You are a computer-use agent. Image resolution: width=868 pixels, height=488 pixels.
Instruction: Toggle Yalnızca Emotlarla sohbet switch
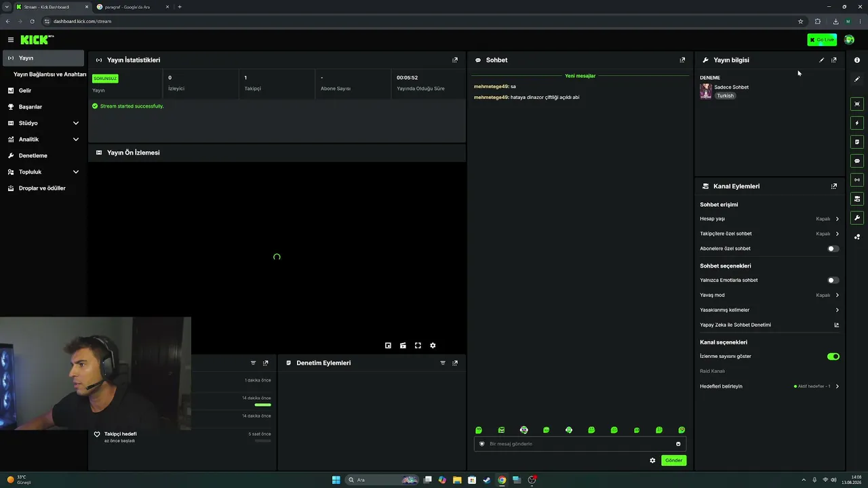[x=833, y=280]
